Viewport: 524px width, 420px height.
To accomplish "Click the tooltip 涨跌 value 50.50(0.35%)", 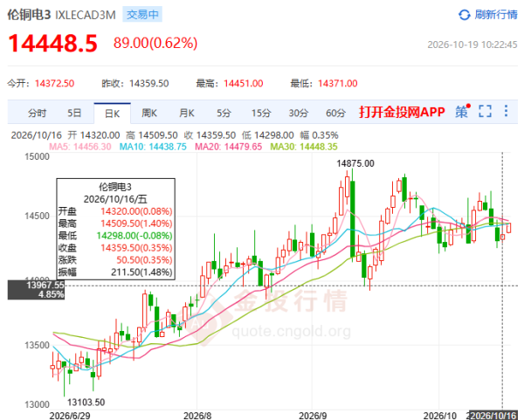I will click(144, 259).
